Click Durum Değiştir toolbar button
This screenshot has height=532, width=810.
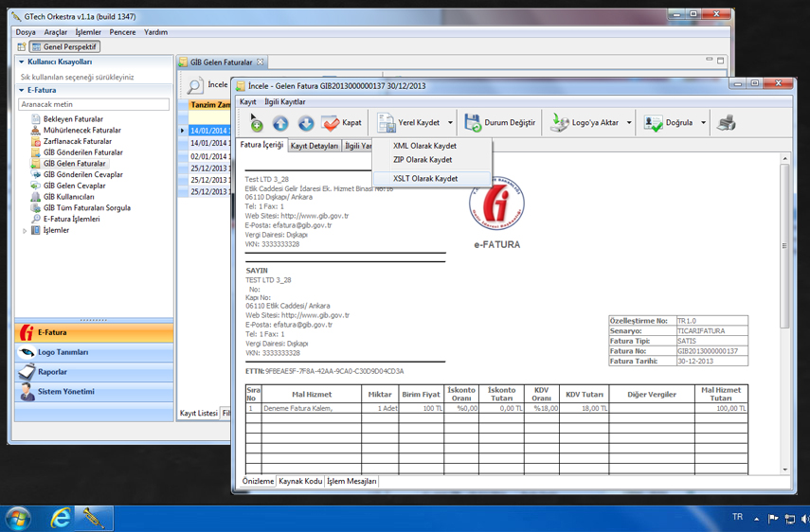point(499,123)
